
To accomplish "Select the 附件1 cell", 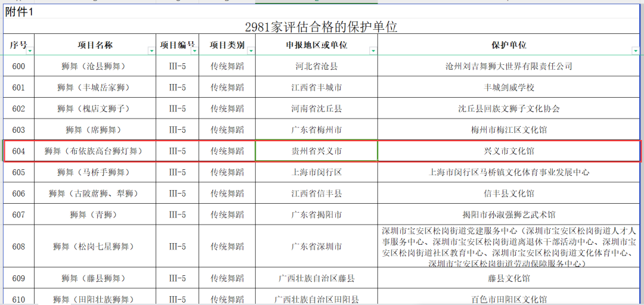I will pos(20,12).
